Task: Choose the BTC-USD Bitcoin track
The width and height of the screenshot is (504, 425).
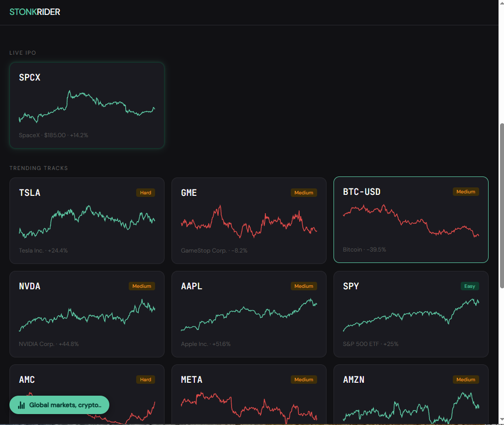Action: pos(411,220)
